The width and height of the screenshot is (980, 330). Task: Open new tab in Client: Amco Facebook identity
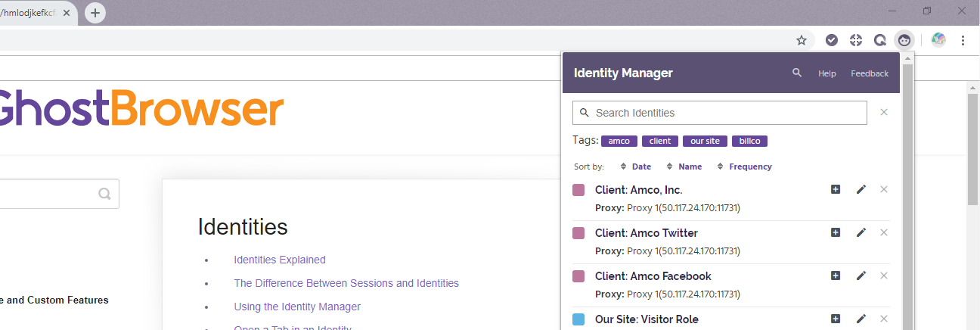(836, 276)
